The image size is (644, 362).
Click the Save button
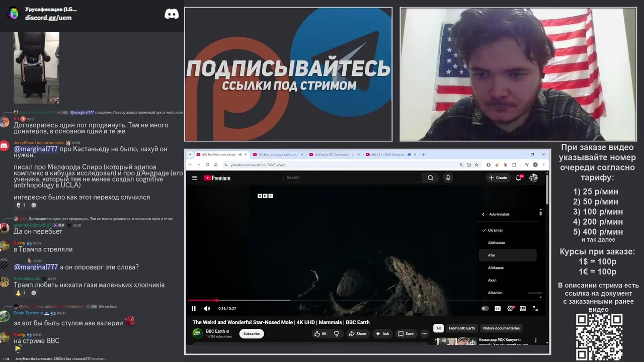click(406, 333)
